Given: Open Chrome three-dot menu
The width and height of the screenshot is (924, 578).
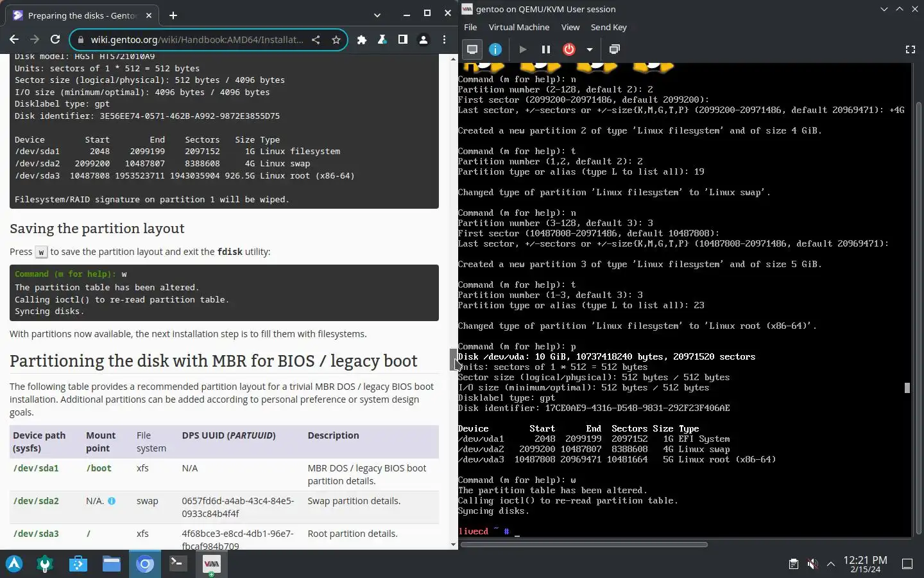Looking at the screenshot, I should (444, 40).
